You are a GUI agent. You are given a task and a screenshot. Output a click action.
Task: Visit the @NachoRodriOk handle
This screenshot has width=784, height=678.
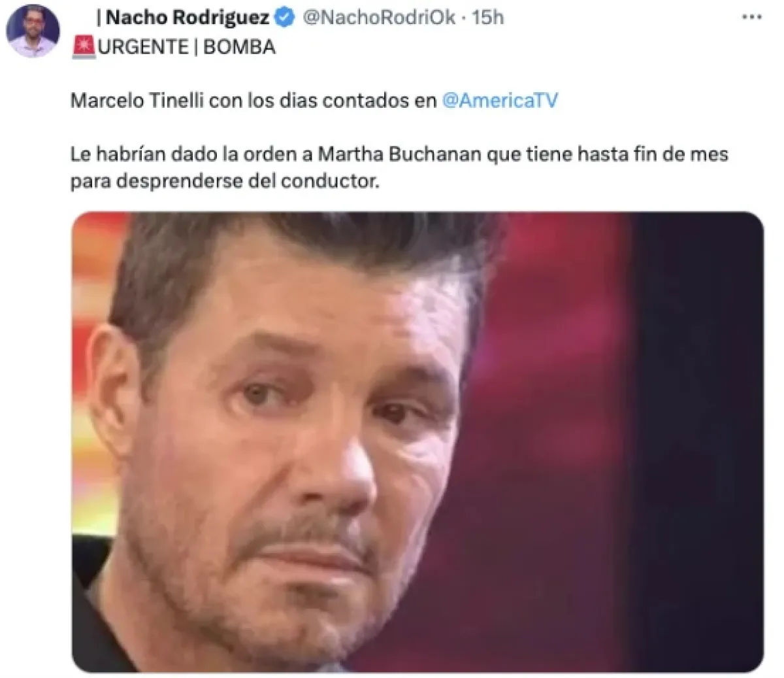tap(378, 18)
